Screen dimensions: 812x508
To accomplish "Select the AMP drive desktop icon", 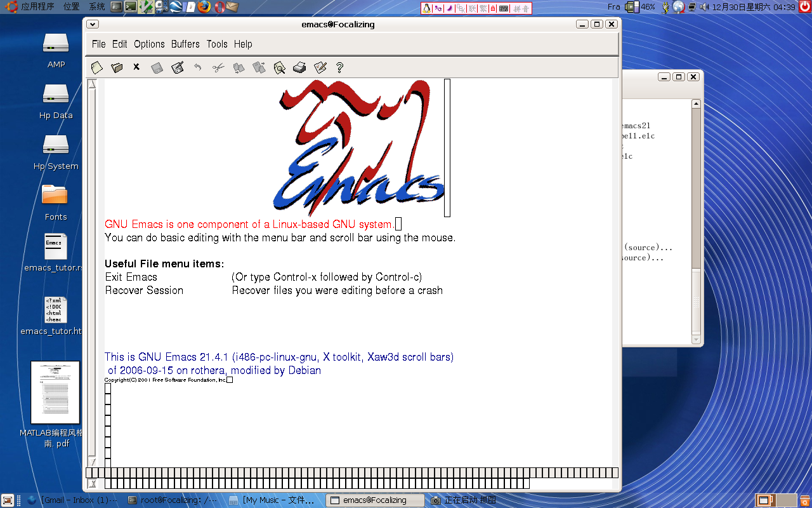I will (56, 50).
